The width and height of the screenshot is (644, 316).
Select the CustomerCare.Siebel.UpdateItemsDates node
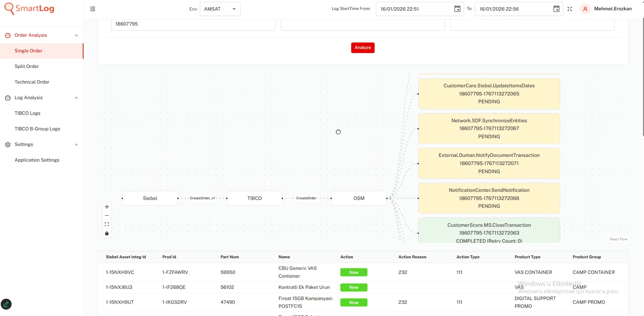pyautogui.click(x=489, y=94)
